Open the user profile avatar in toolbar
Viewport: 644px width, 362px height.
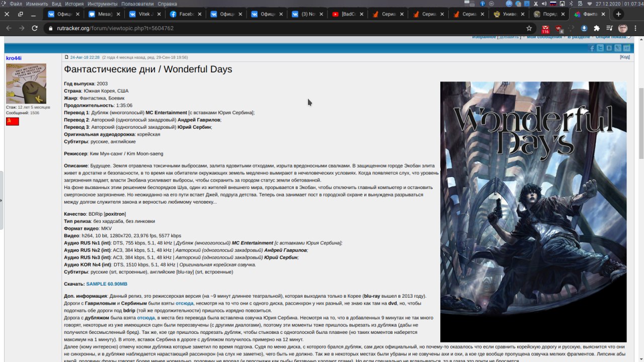(623, 28)
